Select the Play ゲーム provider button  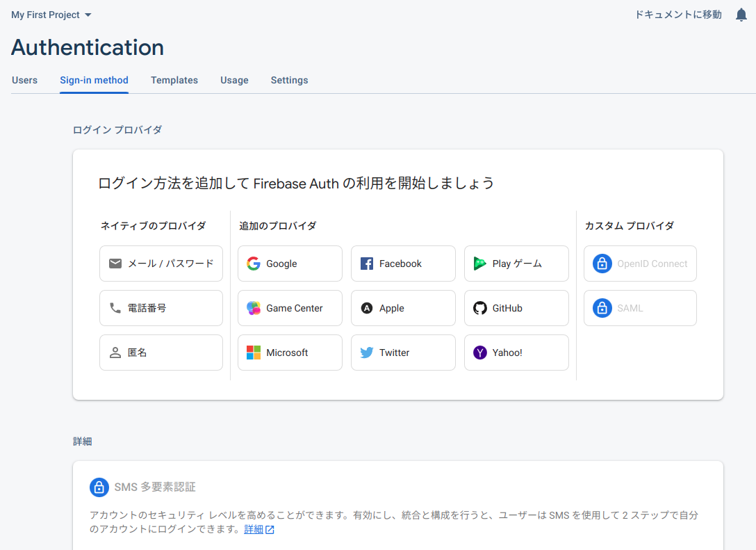pos(516,264)
